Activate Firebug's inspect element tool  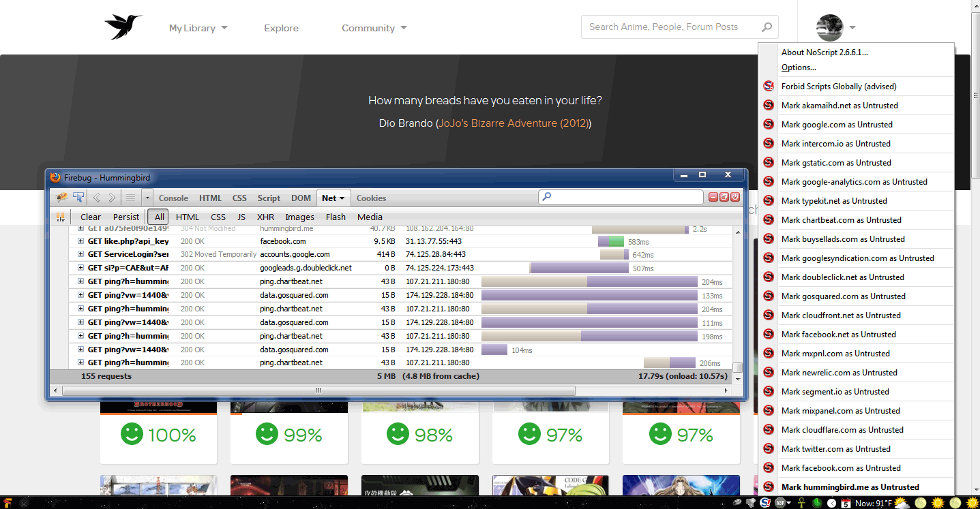[78, 198]
